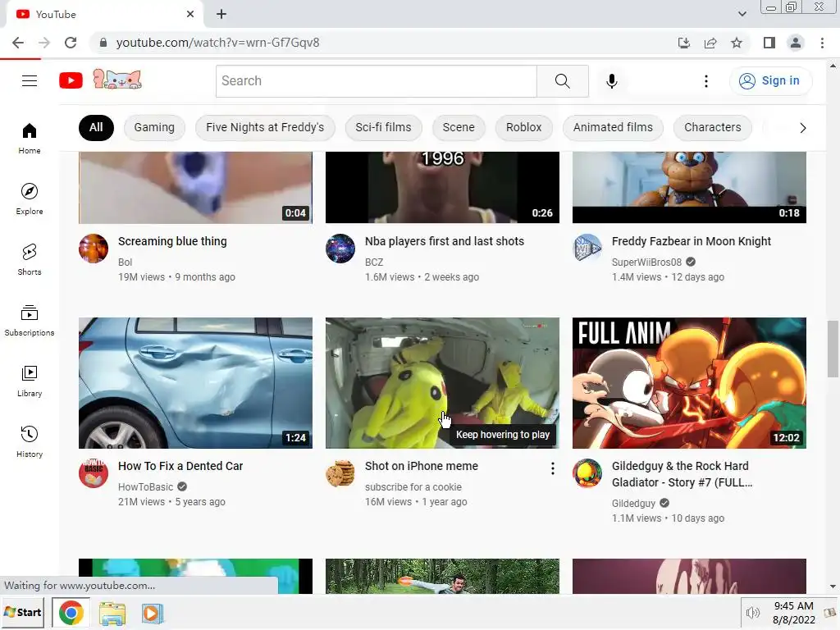
Task: Reload the page
Action: 71,43
